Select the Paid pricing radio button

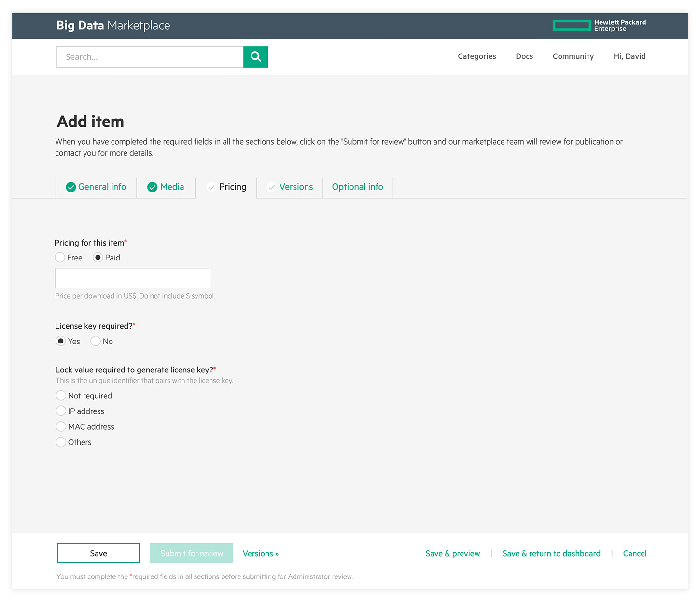pos(98,258)
